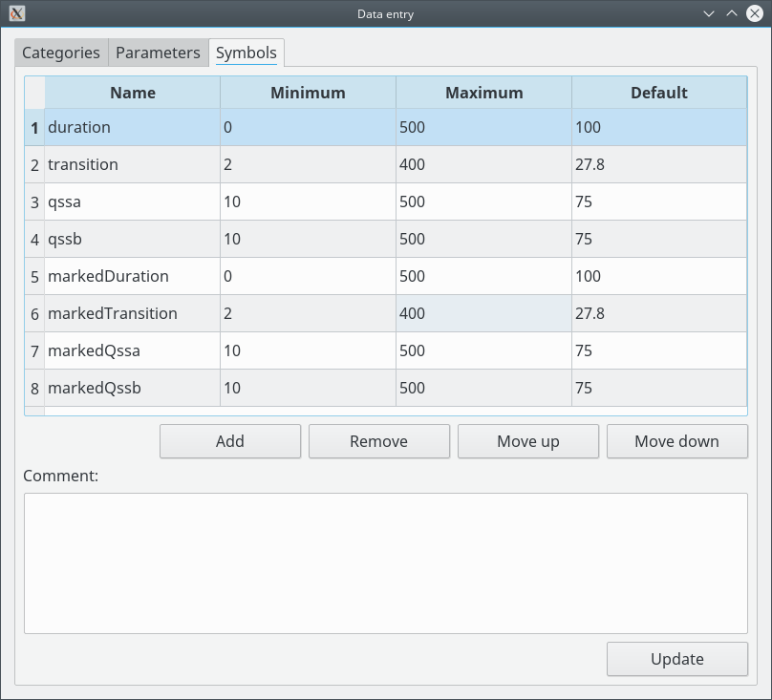Click the Minimum cell of markedQssa row

click(309, 350)
